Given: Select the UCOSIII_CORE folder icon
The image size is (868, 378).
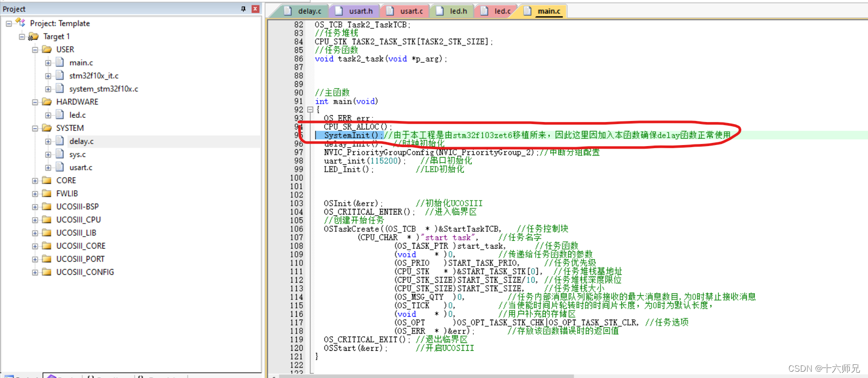Looking at the screenshot, I should coord(47,246).
